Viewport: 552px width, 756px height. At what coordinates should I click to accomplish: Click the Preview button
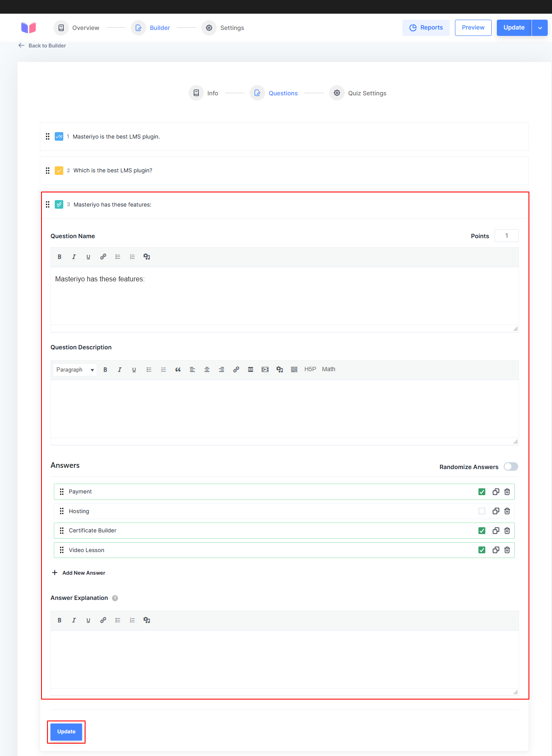473,28
